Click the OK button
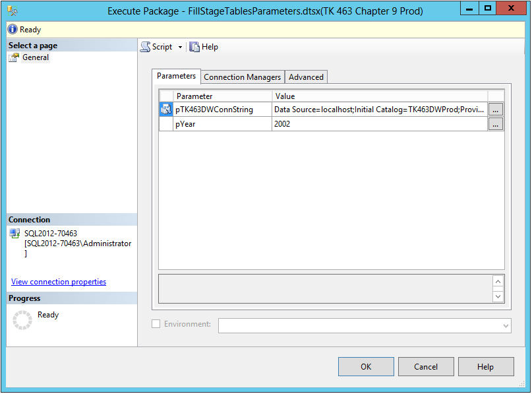This screenshot has width=532, height=394. [x=366, y=366]
